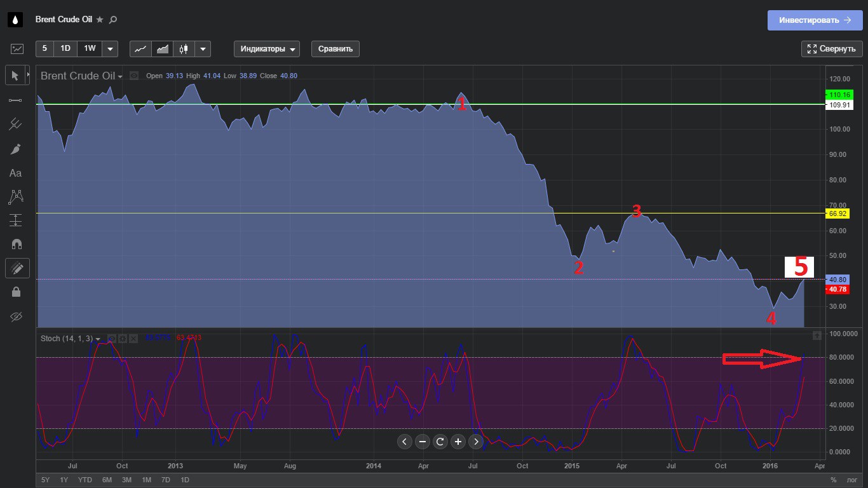Click the Инвестировать button
The height and width of the screenshot is (488, 868).
click(x=815, y=20)
